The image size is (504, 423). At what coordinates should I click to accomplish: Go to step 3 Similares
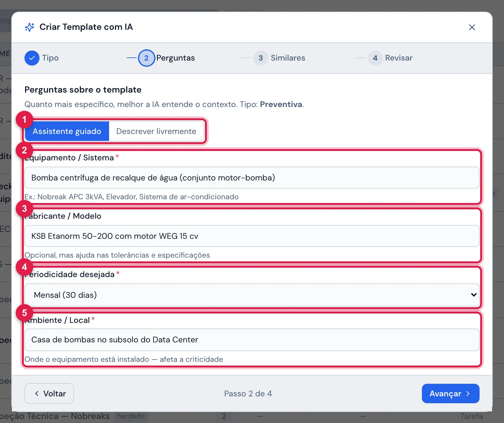(279, 58)
